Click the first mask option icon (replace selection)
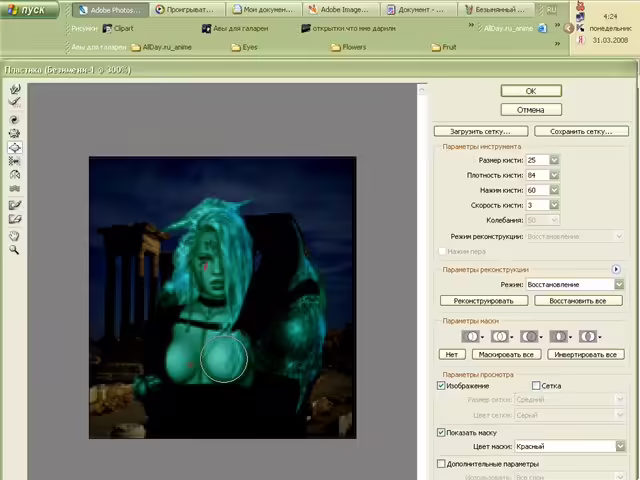640x480 pixels. (x=472, y=336)
